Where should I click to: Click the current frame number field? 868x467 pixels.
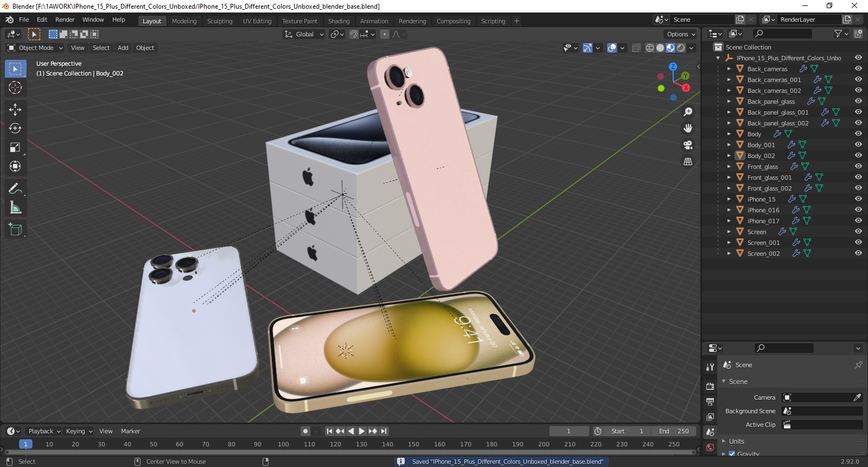(569, 431)
